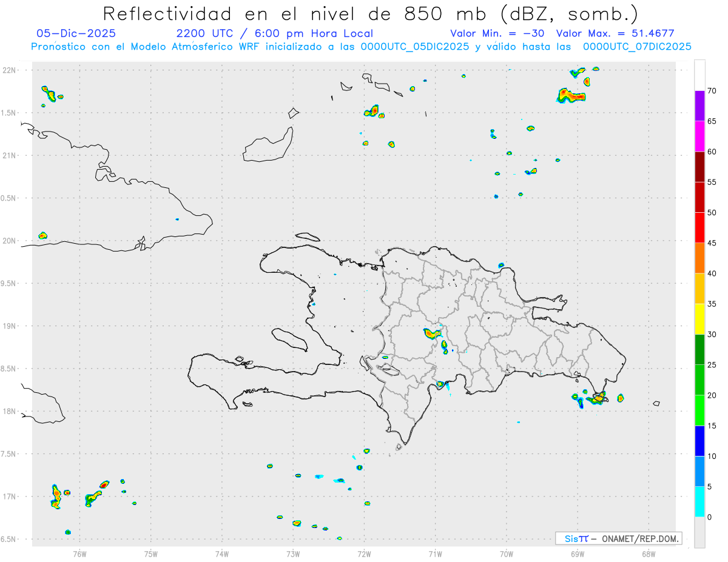Select the '72W' longitude axis label
The width and height of the screenshot is (728, 562).
(364, 553)
